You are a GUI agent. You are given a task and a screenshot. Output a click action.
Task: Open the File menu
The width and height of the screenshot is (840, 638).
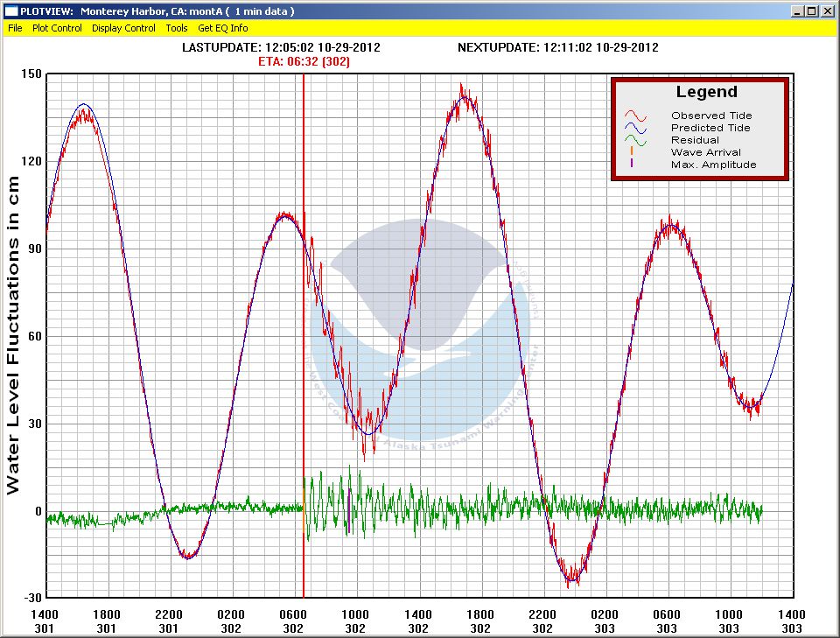[x=15, y=28]
